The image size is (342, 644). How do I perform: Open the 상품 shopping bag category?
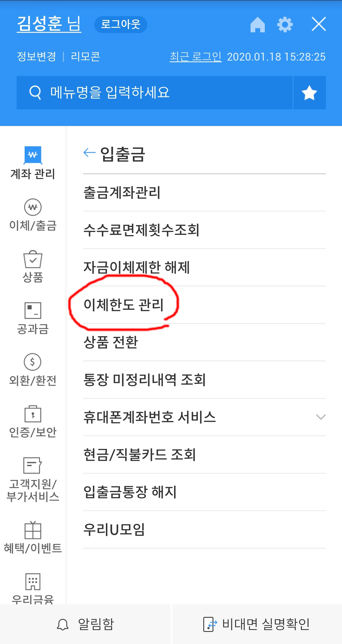tap(33, 266)
